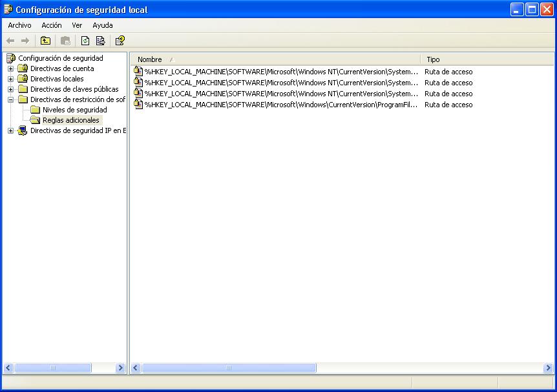The image size is (557, 392).
Task: Select the Directivas locales label
Action: point(57,79)
